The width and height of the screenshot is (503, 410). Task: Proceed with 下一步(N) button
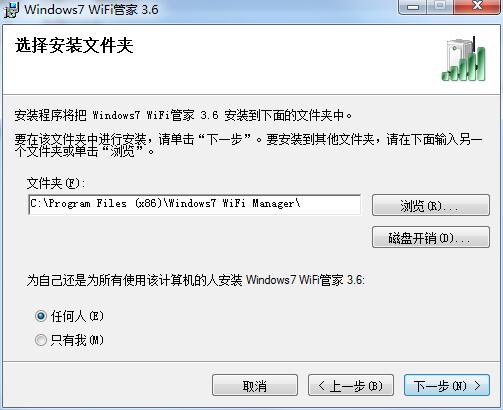(447, 385)
